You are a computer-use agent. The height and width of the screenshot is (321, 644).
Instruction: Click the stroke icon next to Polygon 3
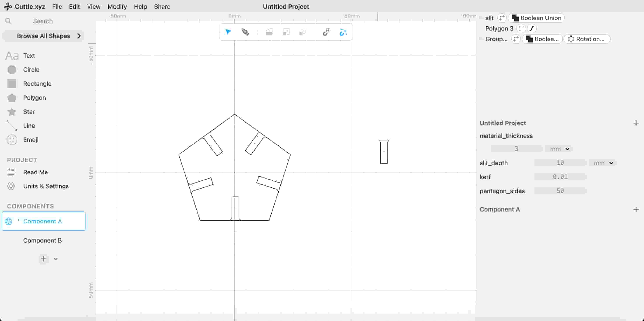(532, 28)
